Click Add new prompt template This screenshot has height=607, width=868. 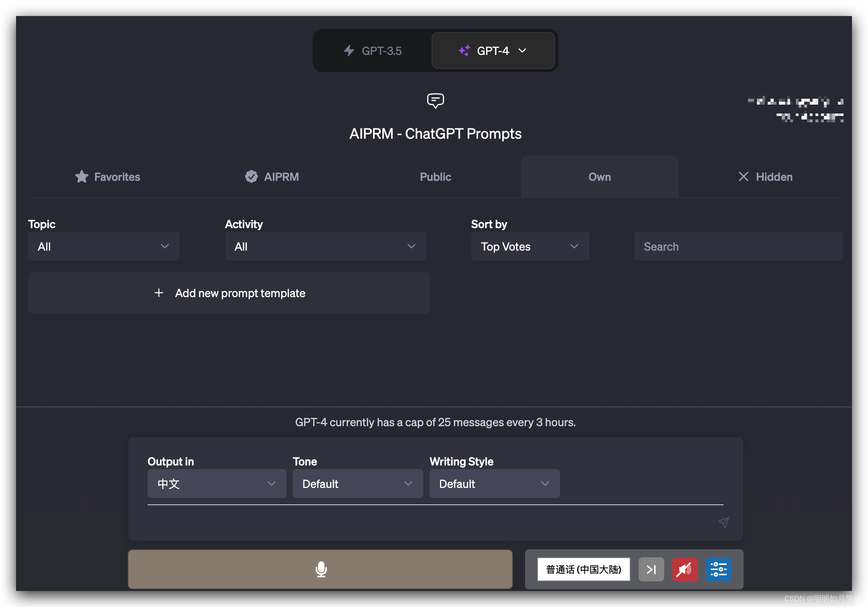pyautogui.click(x=229, y=293)
